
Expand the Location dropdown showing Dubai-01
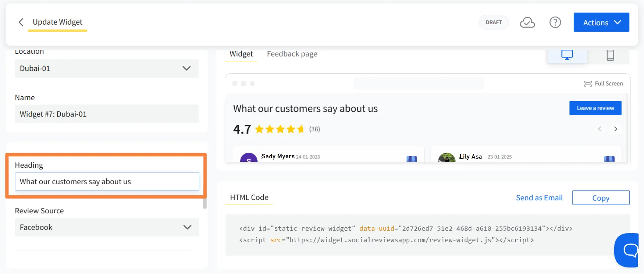(107, 68)
